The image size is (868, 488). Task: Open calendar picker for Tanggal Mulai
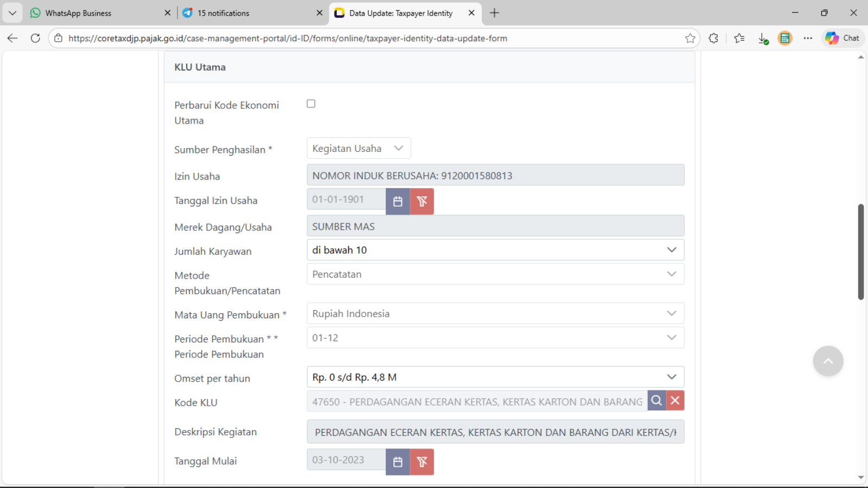click(398, 462)
